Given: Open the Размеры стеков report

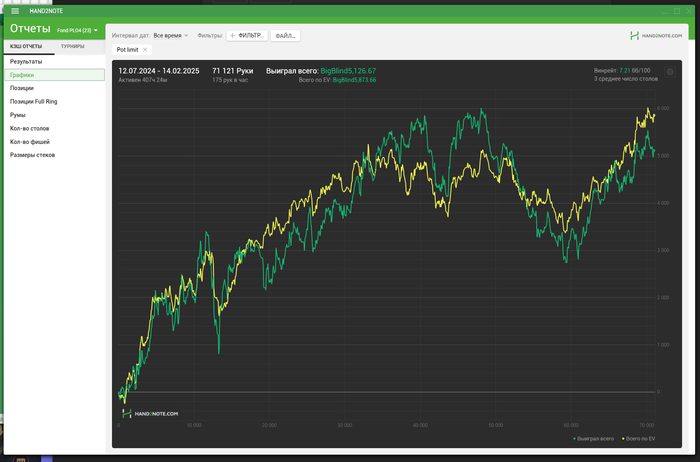Looking at the screenshot, I should coord(32,155).
